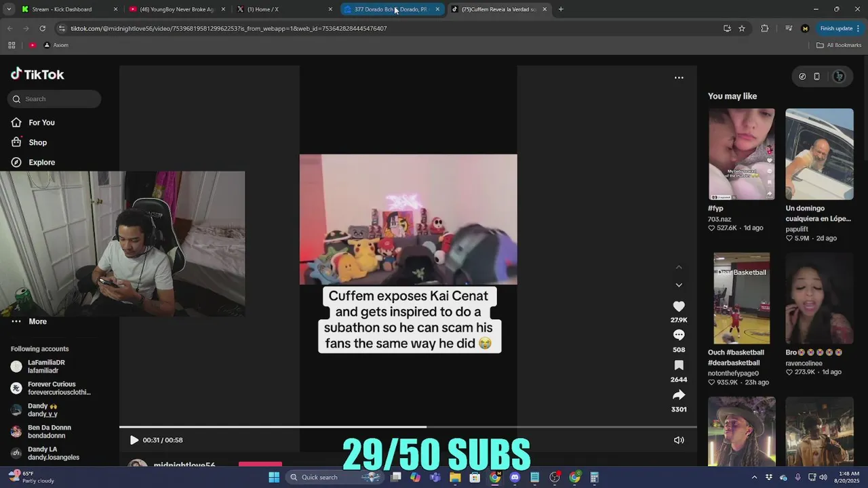Open comments via the speech bubble icon
This screenshot has height=488, width=868.
click(x=679, y=335)
